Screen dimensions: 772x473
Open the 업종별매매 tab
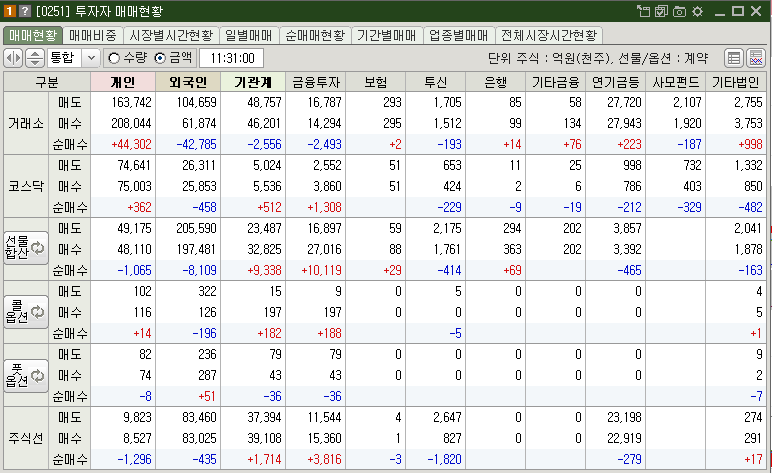coord(458,35)
